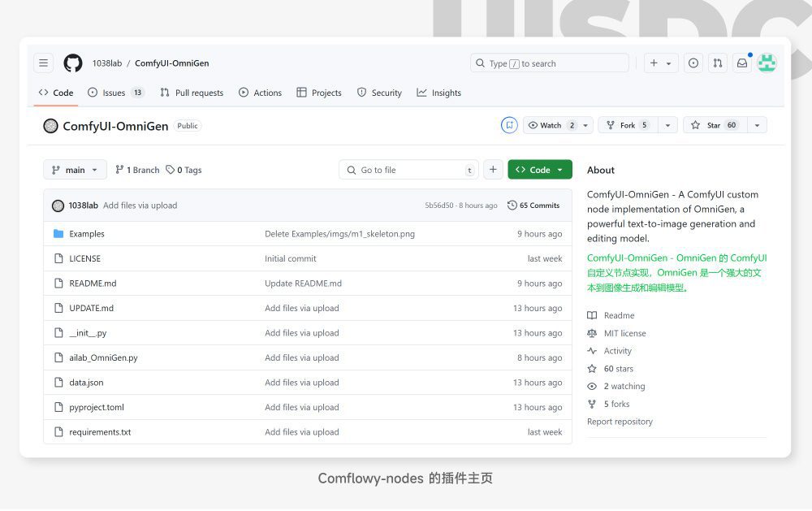Viewport: 812px width, 511px height.
Task: Toggle Watch for this repository
Action: (x=551, y=125)
